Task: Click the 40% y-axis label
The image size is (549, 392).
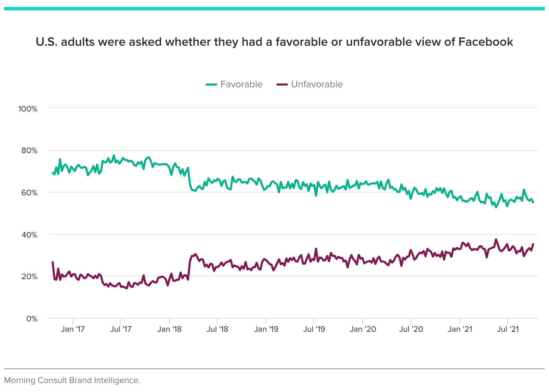Action: tap(29, 235)
